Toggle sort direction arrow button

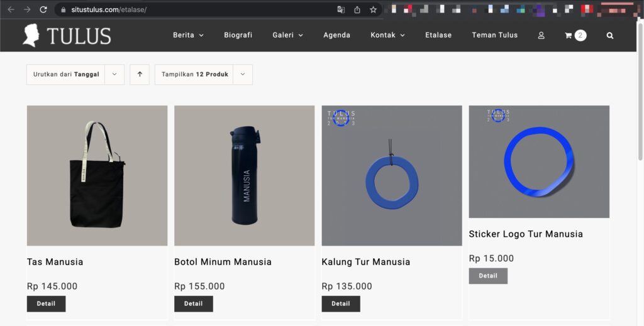pos(140,74)
